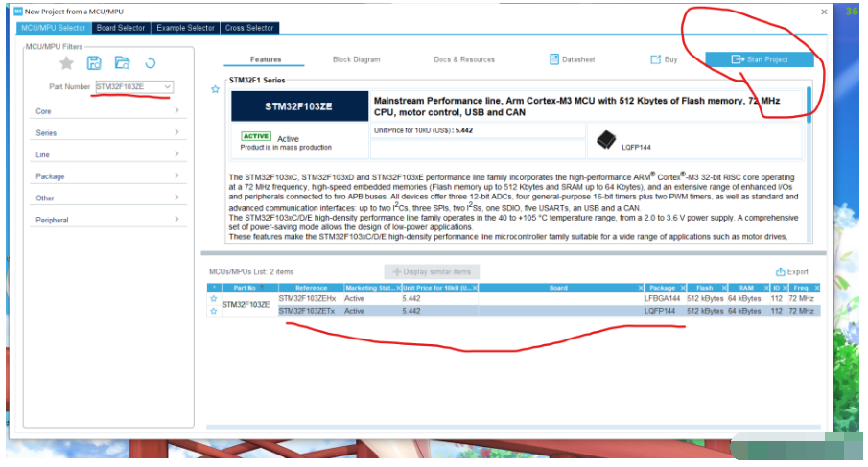
Task: Remove the RAM column via its X
Action: [x=766, y=288]
